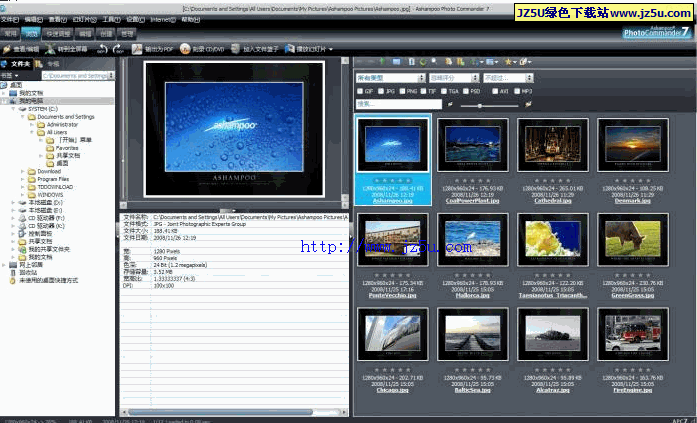Viewport: 697px width, 423px height.
Task: Toggle the PSD file type checkbox
Action: 466,91
